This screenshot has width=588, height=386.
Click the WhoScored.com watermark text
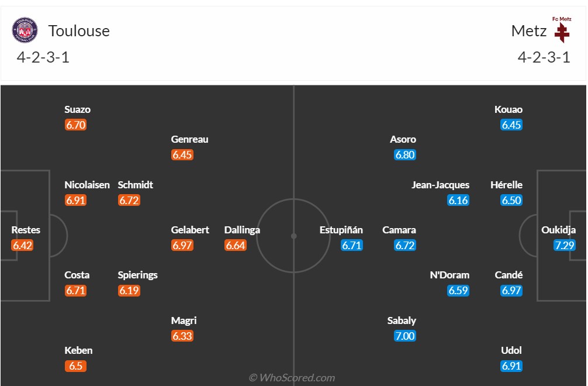[x=292, y=378]
